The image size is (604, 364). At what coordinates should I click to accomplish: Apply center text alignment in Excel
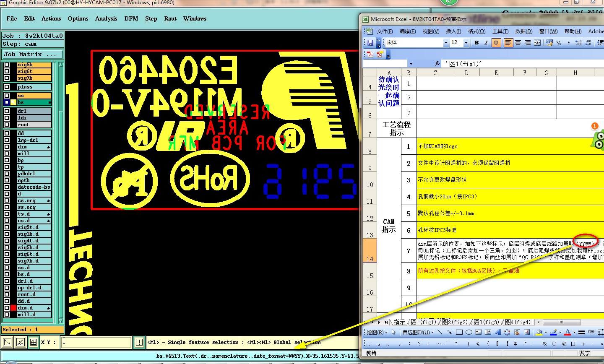(x=518, y=43)
